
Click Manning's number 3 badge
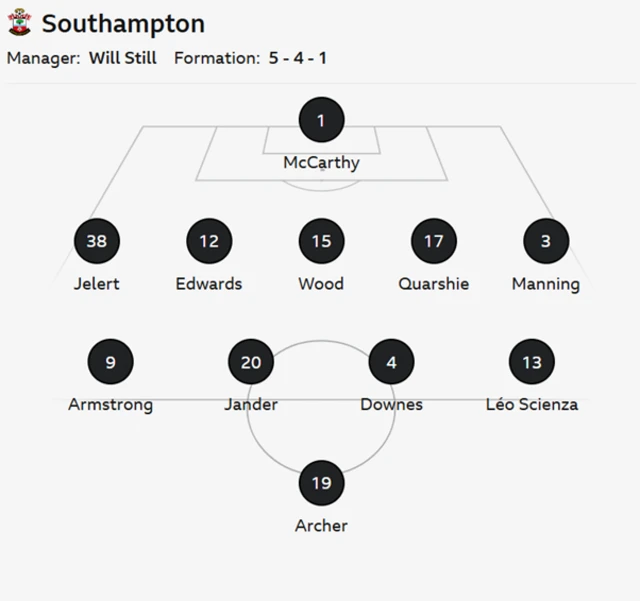point(546,241)
